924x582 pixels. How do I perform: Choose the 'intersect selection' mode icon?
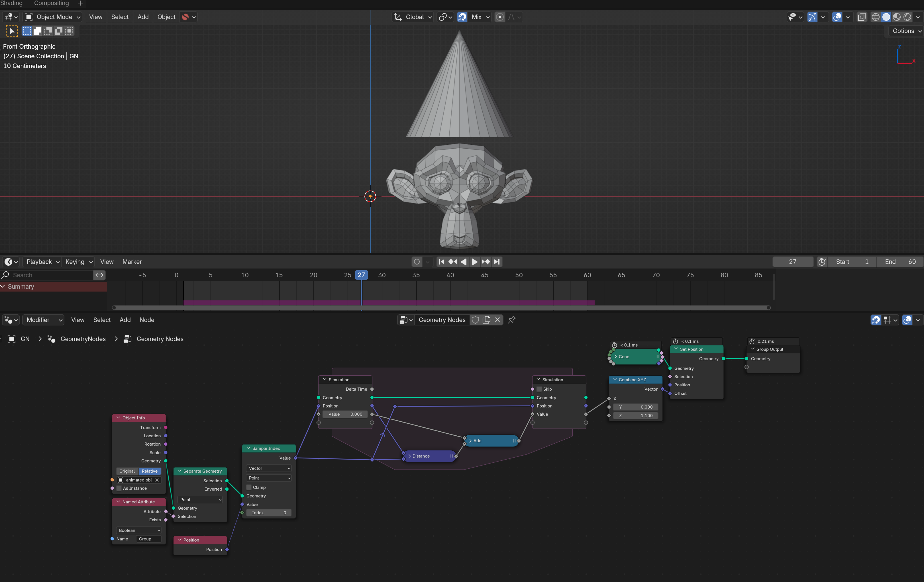[x=69, y=31]
